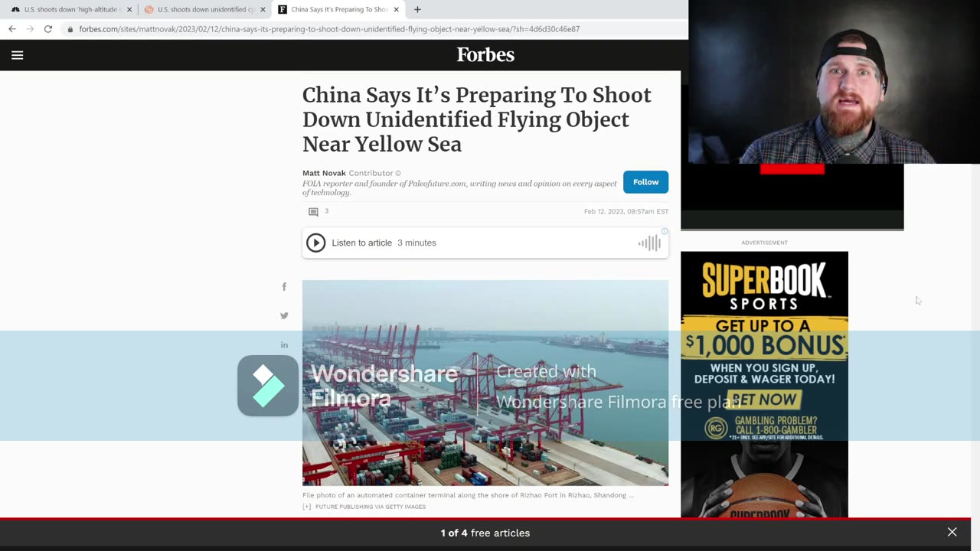
Task: Follow Matt Novak with Follow button
Action: 645,182
